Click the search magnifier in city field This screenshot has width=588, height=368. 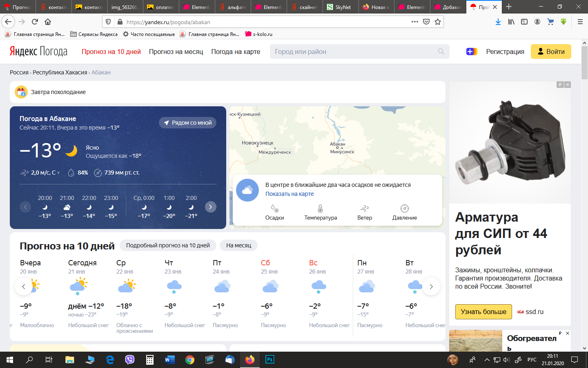point(441,52)
